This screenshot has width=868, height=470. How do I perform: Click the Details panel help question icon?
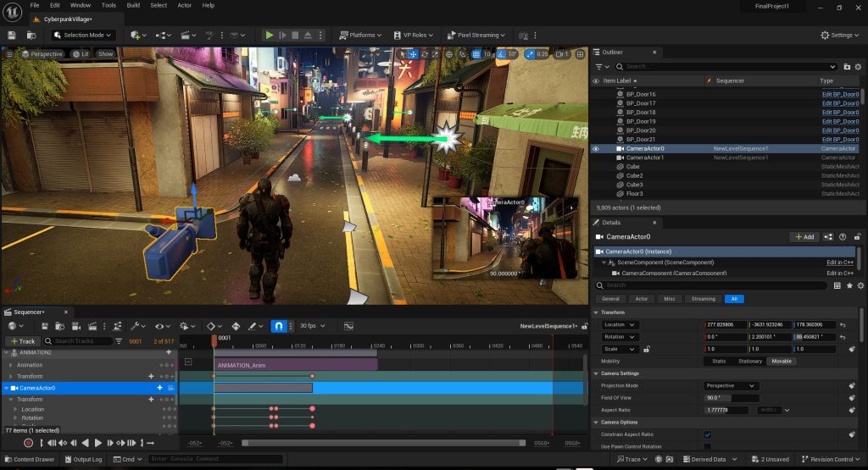tap(843, 236)
